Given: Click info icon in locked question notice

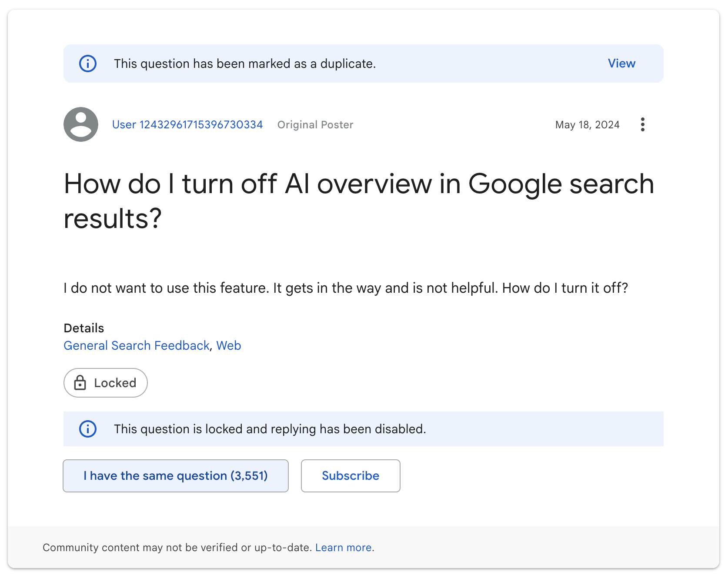Looking at the screenshot, I should 87,429.
